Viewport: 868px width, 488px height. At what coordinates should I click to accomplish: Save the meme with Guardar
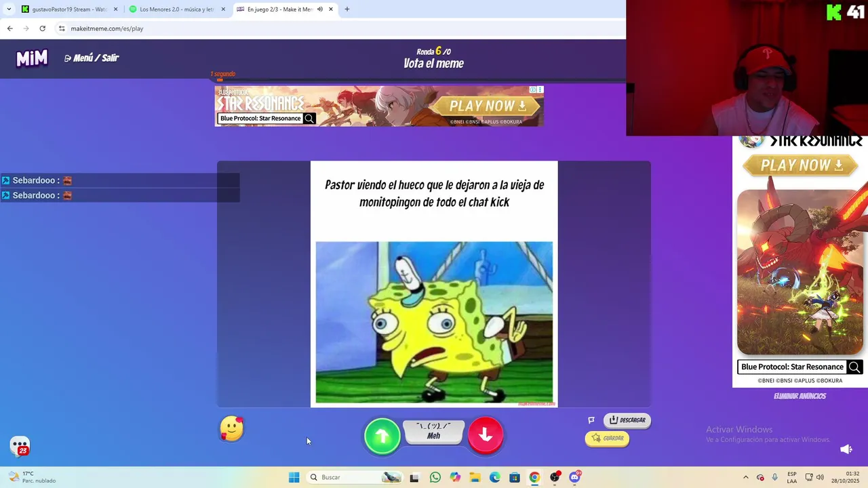[607, 439]
